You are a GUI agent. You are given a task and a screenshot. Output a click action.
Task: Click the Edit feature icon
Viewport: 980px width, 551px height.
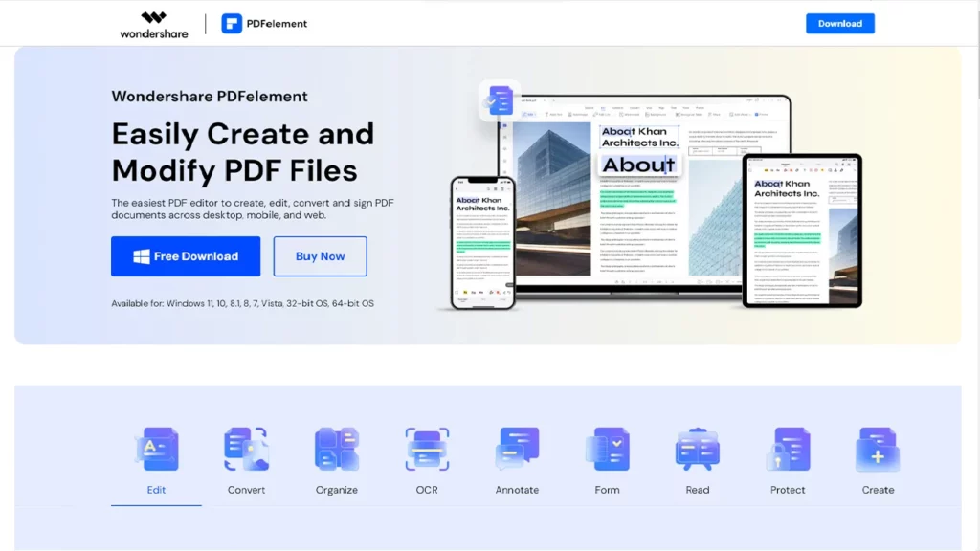point(156,449)
